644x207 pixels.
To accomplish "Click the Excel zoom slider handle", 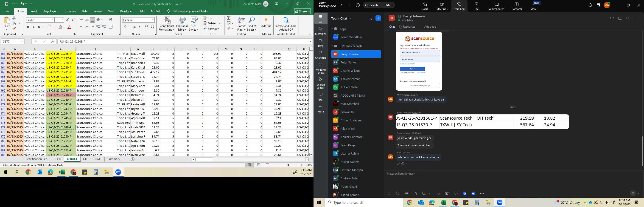I will pos(288,165).
